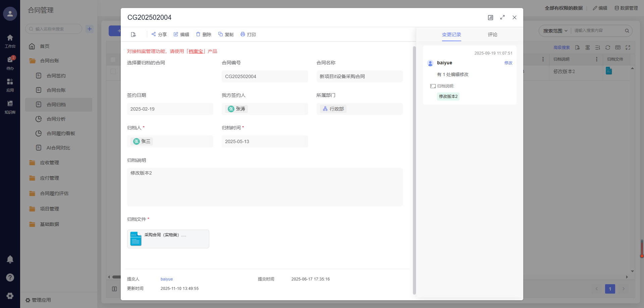
Task: Click the Edit (编辑) icon in dialog toolbar
Action: pos(176,34)
